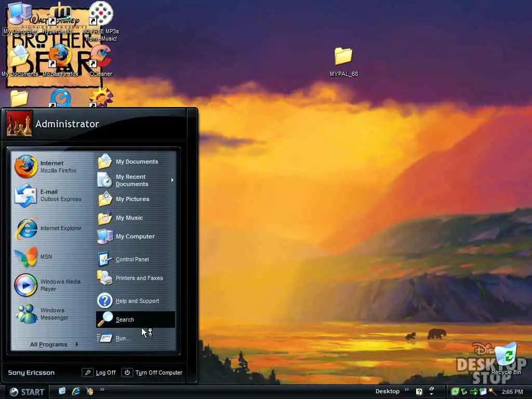The width and height of the screenshot is (532, 399).
Task: Expand the Desktop toolbar chevron
Action: (x=406, y=390)
